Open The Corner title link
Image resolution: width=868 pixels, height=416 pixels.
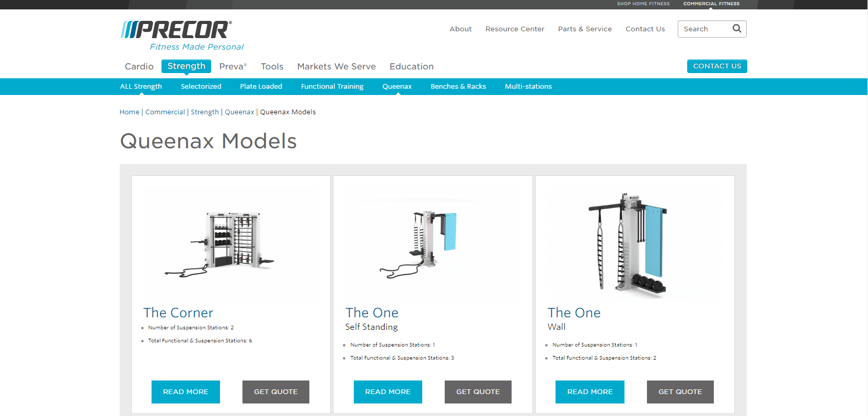178,313
